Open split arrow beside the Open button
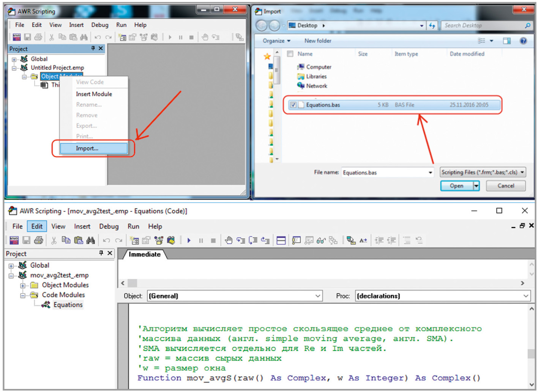Viewport: 538px width, 392px height. (476, 186)
